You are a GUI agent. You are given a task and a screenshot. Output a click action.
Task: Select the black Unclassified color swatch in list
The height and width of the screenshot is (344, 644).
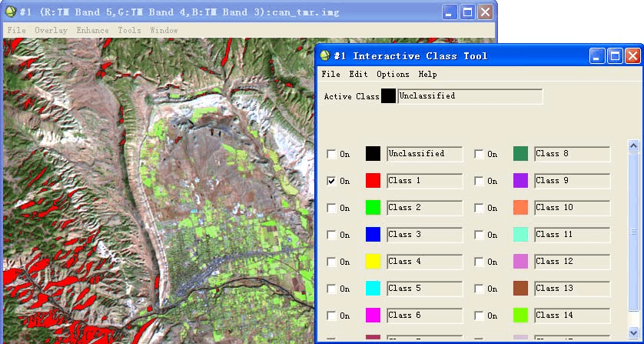[373, 153]
